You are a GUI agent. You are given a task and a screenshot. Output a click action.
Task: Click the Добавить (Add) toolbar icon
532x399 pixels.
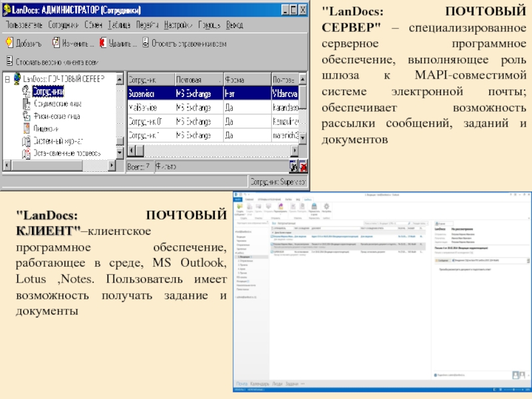point(9,43)
